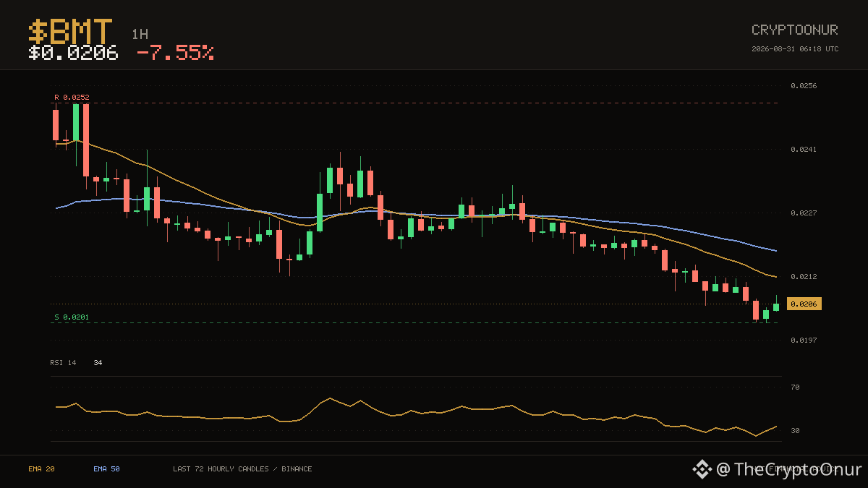Click the 0.0197 price axis label

click(804, 340)
